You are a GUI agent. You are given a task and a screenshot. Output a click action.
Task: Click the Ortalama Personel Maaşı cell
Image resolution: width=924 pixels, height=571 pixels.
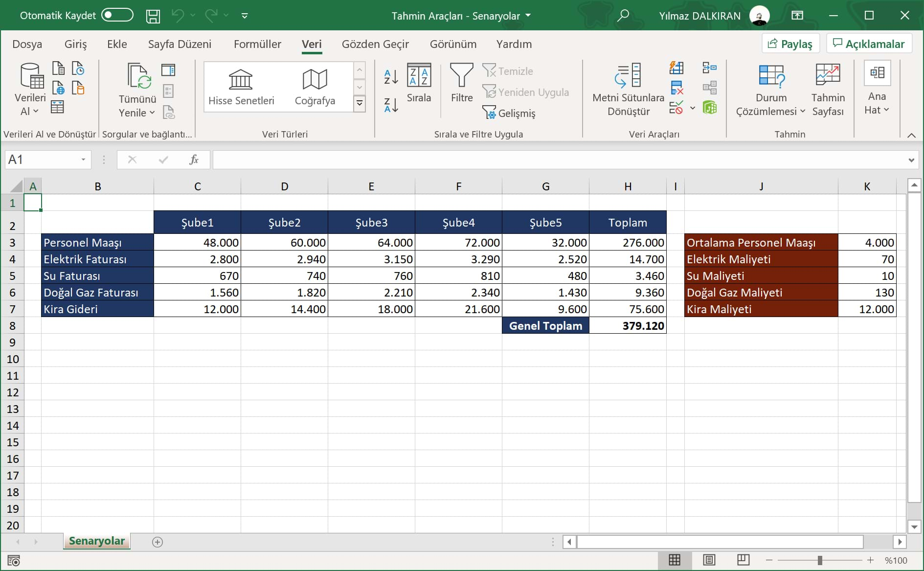point(761,243)
